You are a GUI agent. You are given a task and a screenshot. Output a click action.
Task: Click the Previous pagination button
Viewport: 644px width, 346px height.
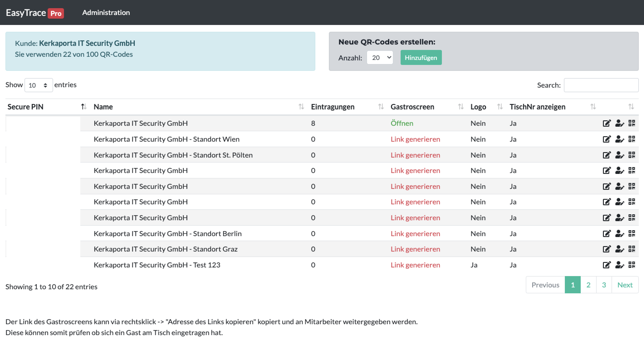[x=545, y=285]
